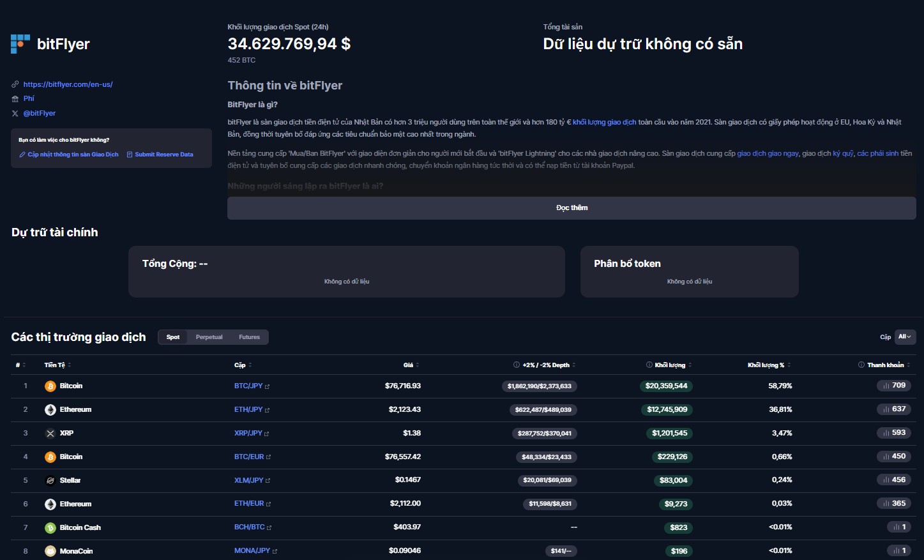924x560 pixels.
Task: Click the Ethereum coin icon in ETH/EUR row
Action: point(50,504)
